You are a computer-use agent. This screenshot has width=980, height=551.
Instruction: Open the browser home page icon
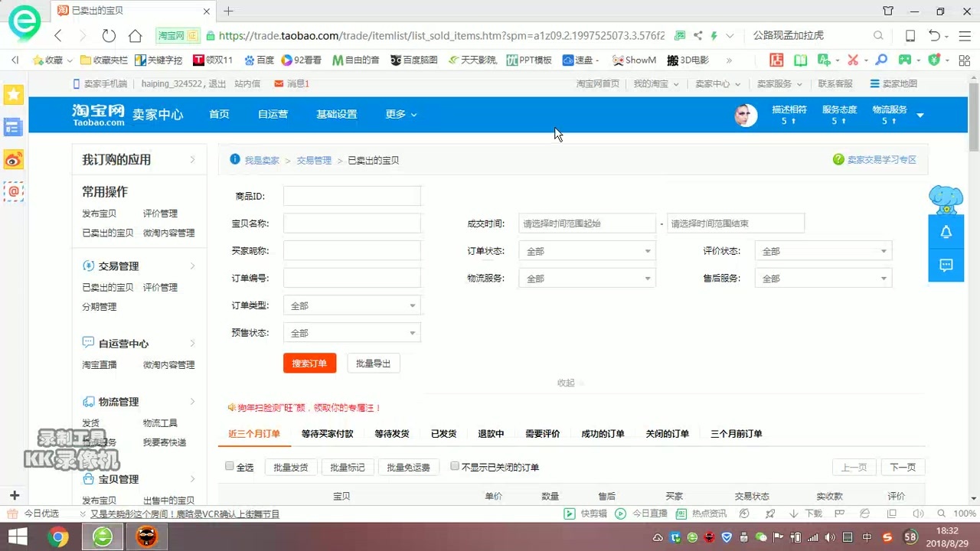136,35
